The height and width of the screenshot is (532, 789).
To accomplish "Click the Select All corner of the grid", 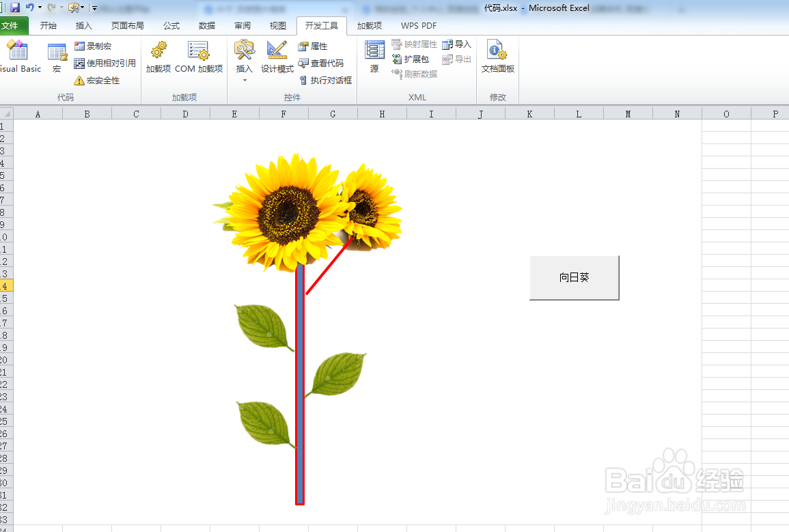I will tap(7, 113).
